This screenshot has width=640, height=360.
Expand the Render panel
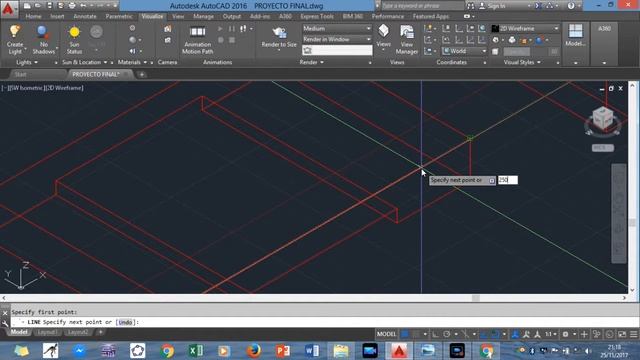[x=312, y=62]
